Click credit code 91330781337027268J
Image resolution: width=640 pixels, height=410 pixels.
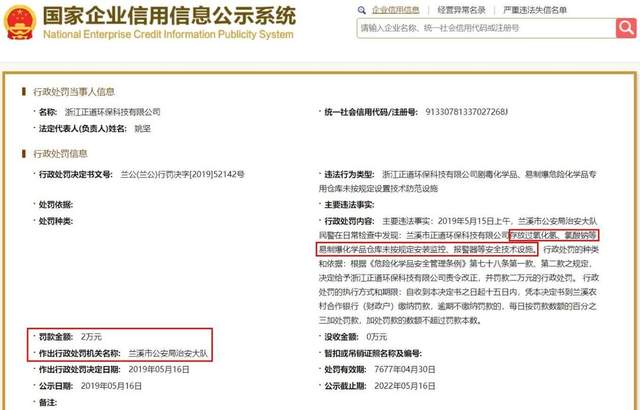pos(467,112)
